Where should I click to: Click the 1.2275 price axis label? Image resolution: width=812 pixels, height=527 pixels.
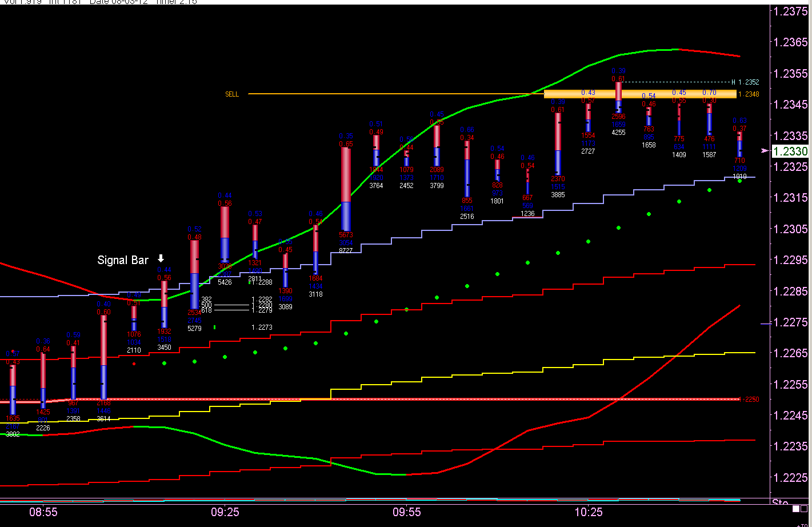tap(790, 322)
